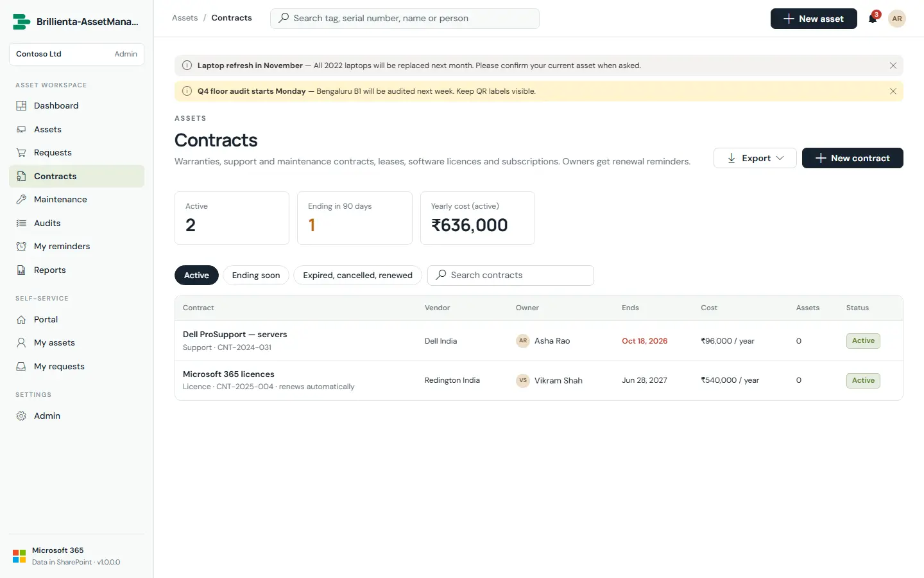Switch to the Ending soon tab
Viewport: 924px width, 578px height.
click(256, 276)
